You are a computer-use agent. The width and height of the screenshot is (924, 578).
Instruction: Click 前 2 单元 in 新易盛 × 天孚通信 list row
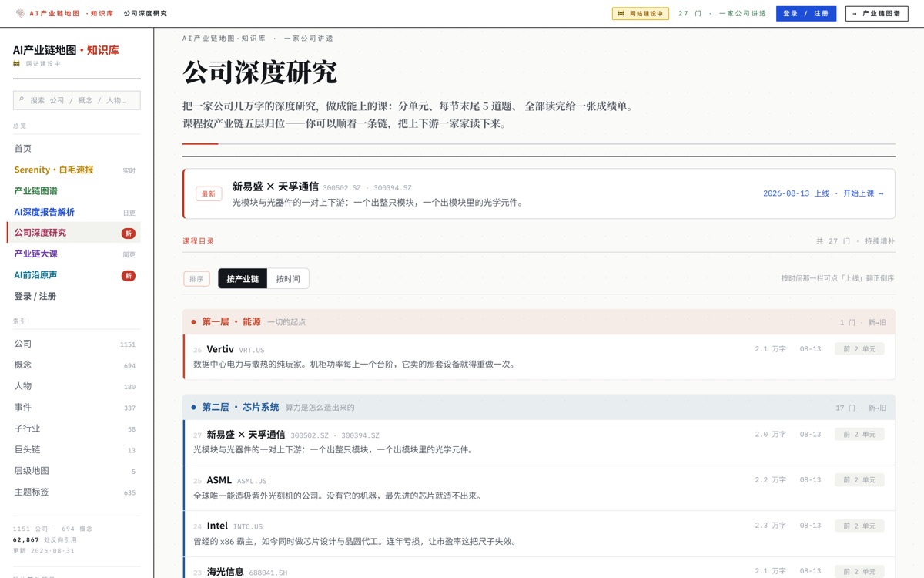pyautogui.click(x=859, y=435)
